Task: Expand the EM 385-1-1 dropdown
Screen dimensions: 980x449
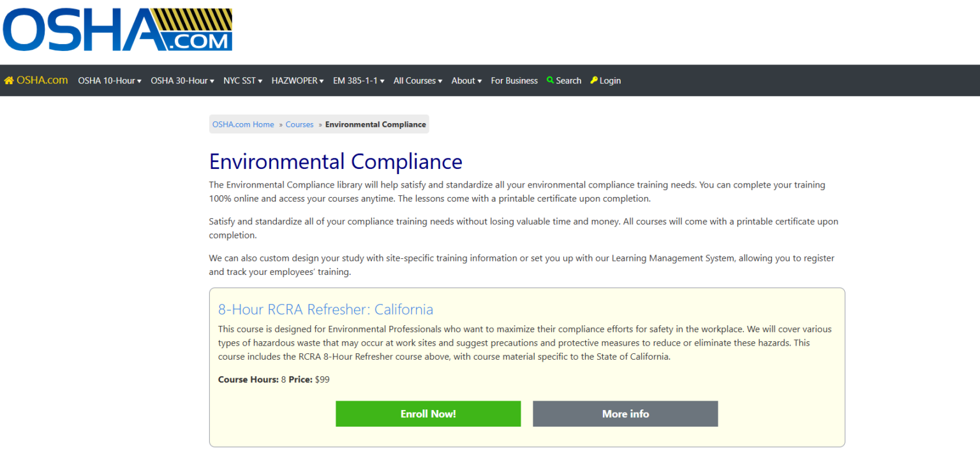Action: click(358, 80)
